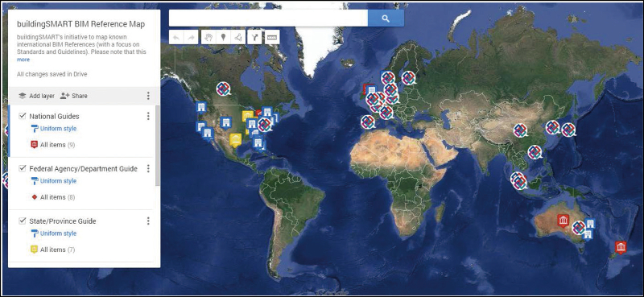The height and width of the screenshot is (297, 644).
Task: Uncheck the National Guides layer checkbox
Action: click(x=23, y=116)
